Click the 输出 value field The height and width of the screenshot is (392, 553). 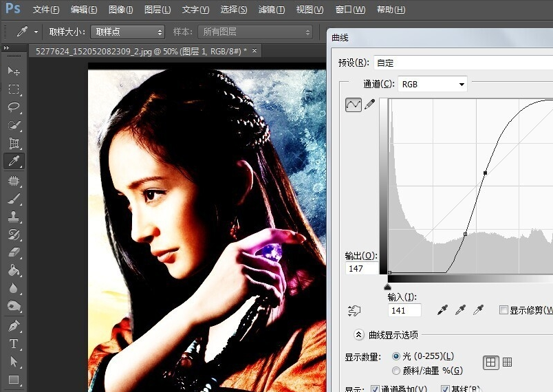[x=362, y=268]
